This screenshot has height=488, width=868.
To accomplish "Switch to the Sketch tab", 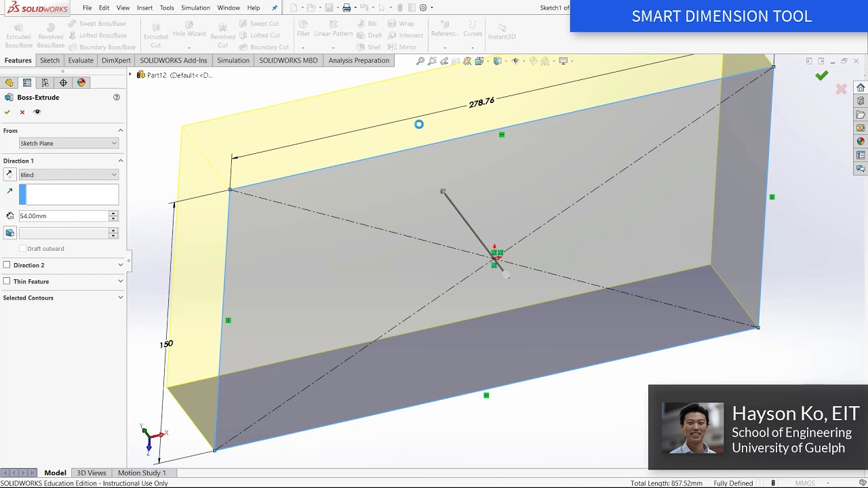I will coord(50,60).
